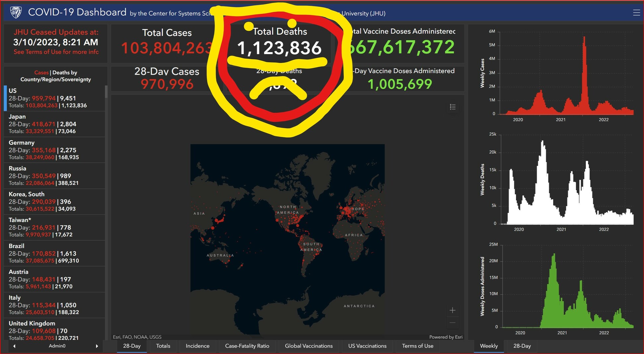Open the Terms of Use tab
Screen dimensions: 644x354
click(418, 346)
